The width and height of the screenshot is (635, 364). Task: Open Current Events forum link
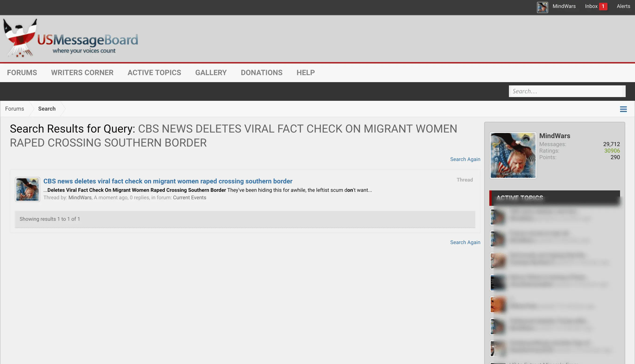pyautogui.click(x=189, y=197)
